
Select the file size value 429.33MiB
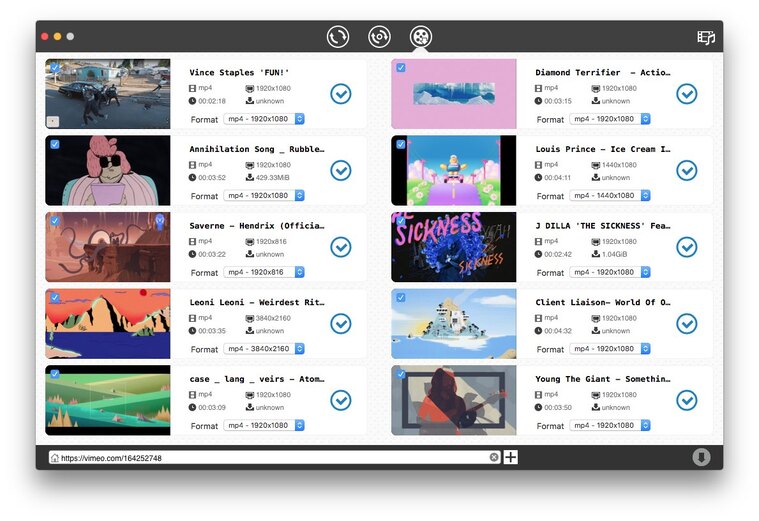click(x=273, y=178)
